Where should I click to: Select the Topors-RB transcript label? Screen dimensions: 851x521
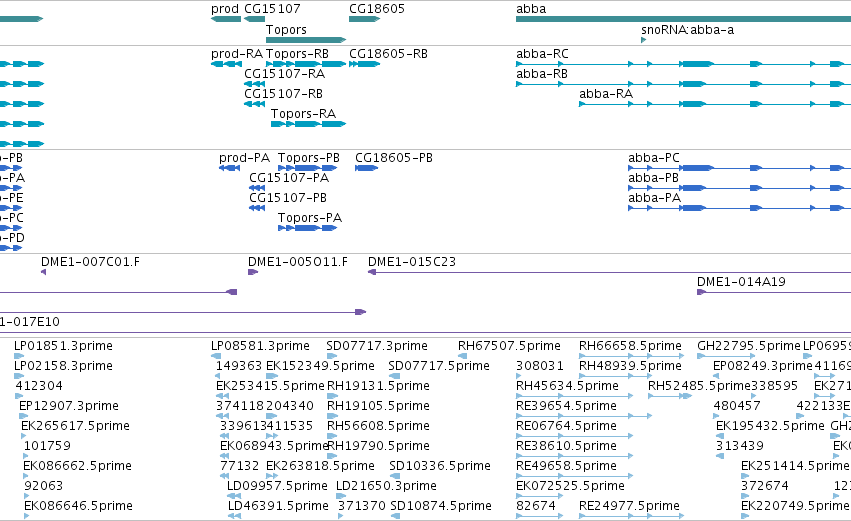pyautogui.click(x=297, y=54)
